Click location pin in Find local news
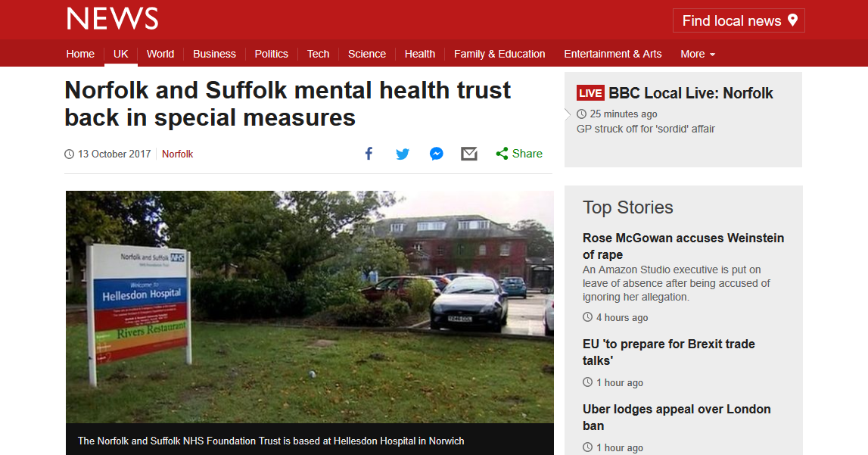The image size is (868, 455). tap(793, 20)
